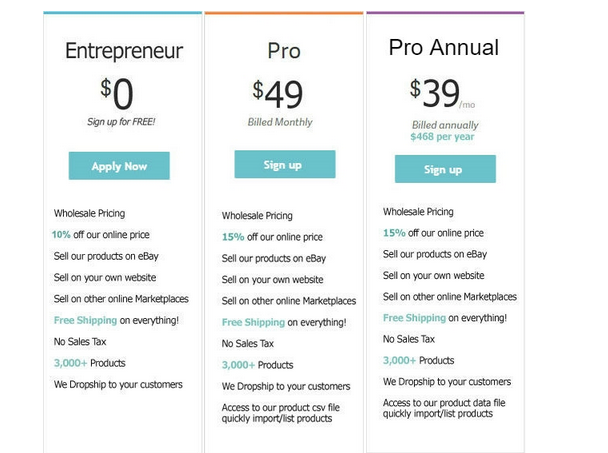Click Sign up under the Pro plan
The height and width of the screenshot is (453, 608).
click(x=285, y=164)
